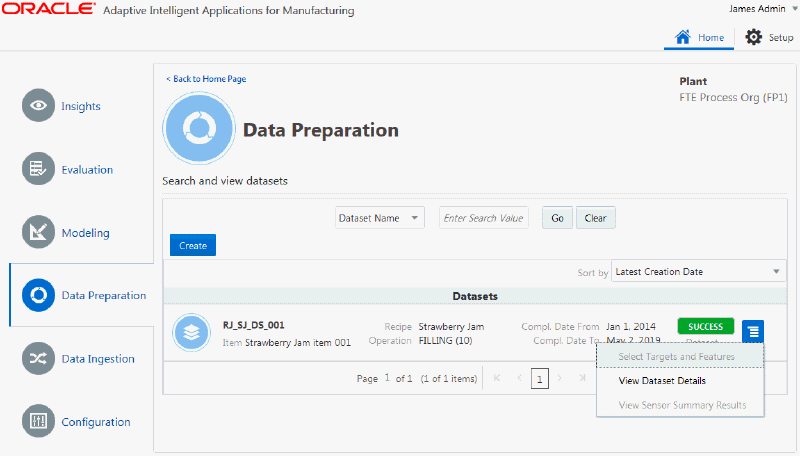
Task: Open the Evaluation checklist icon
Action: click(38, 168)
